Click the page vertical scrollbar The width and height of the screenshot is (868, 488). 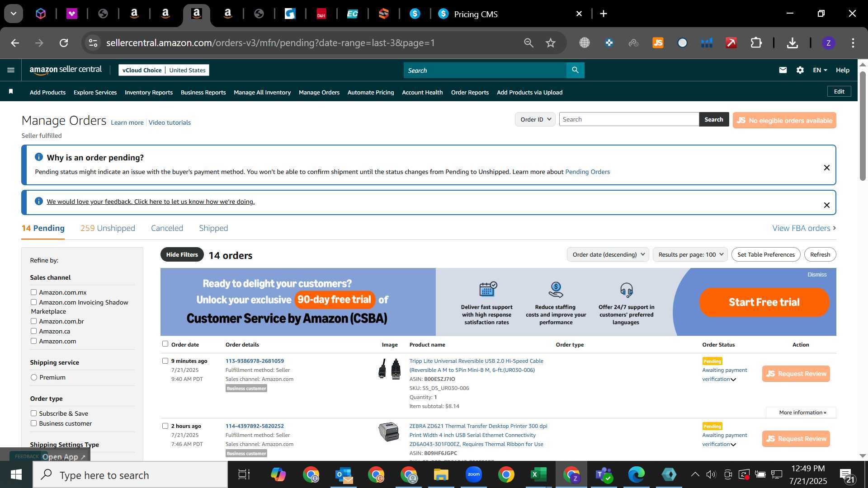point(863,126)
